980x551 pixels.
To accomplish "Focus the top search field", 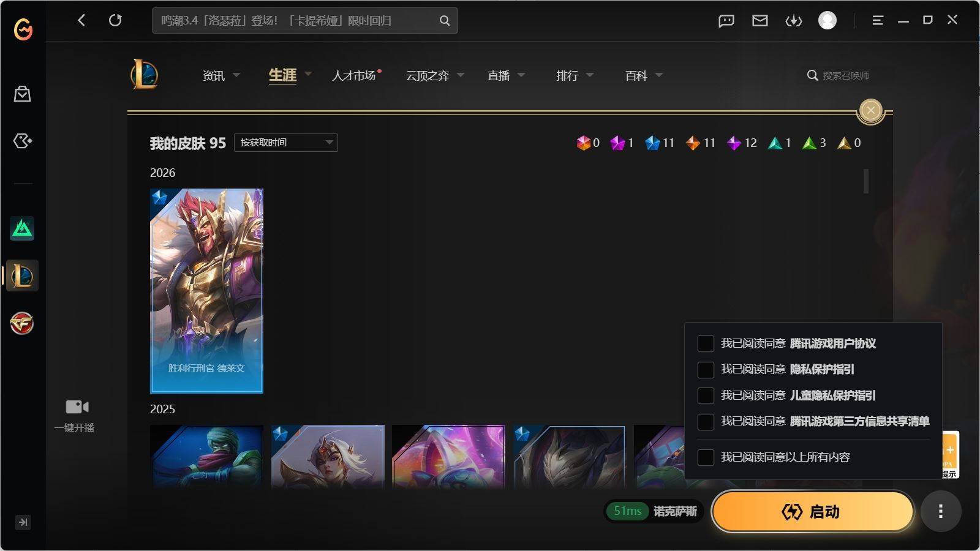I will click(305, 21).
